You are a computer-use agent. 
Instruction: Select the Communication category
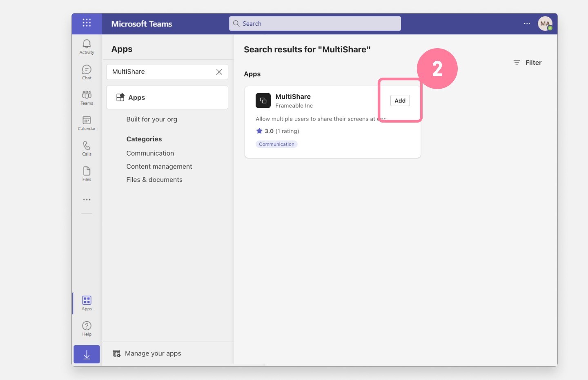[150, 153]
